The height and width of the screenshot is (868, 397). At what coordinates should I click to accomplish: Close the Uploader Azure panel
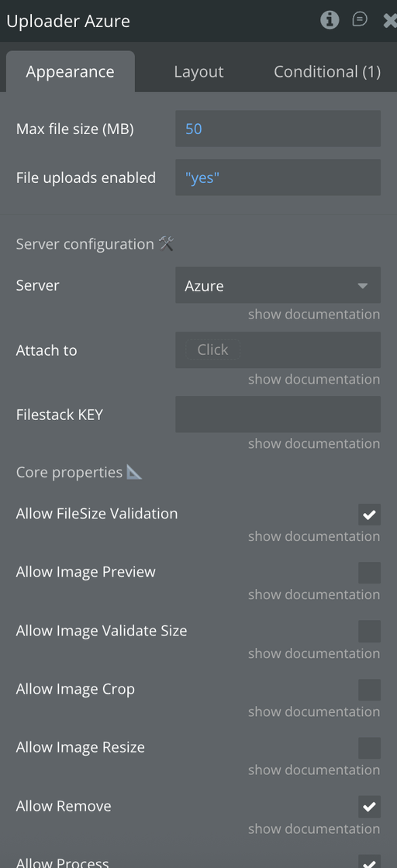(390, 21)
